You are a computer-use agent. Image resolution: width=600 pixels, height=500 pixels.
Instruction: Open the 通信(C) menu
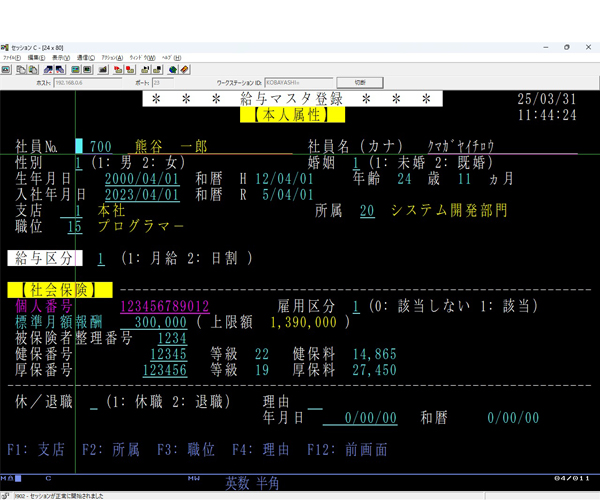pyautogui.click(x=86, y=58)
